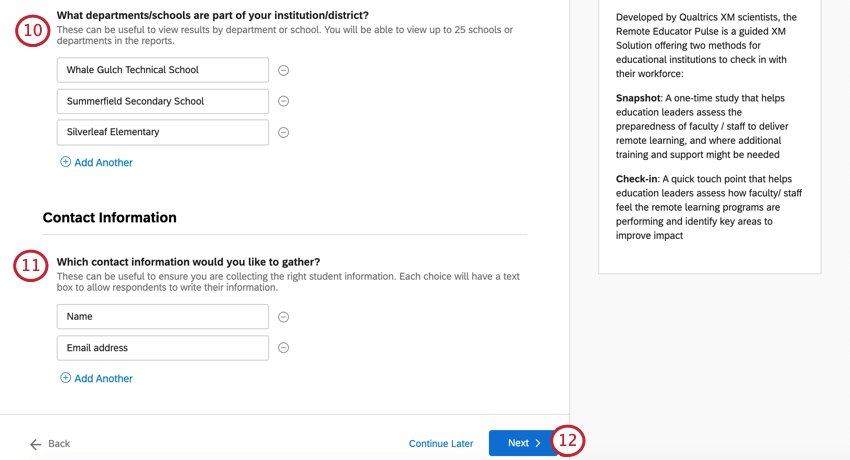
Task: Edit Whale Gulch Technical School field
Action: pos(163,70)
